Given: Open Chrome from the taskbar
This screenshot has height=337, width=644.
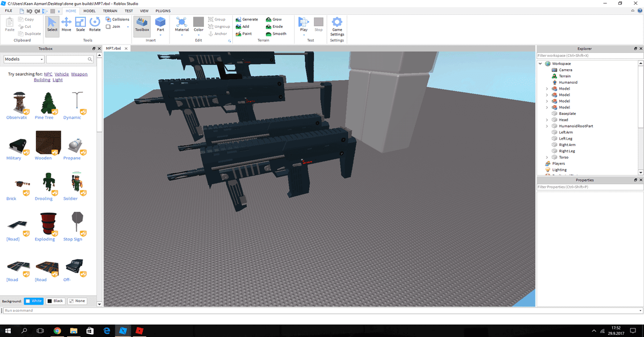Looking at the screenshot, I should (x=57, y=331).
